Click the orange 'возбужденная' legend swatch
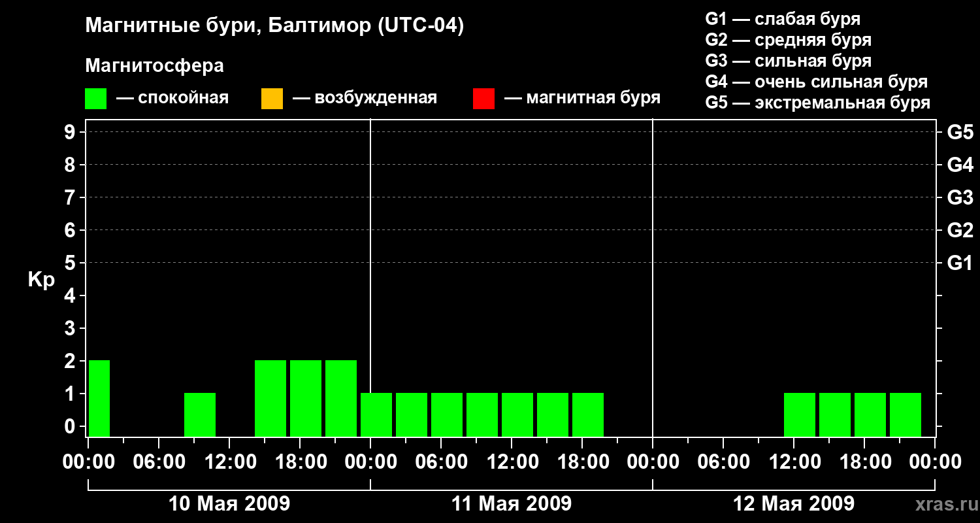The image size is (980, 523). [272, 99]
